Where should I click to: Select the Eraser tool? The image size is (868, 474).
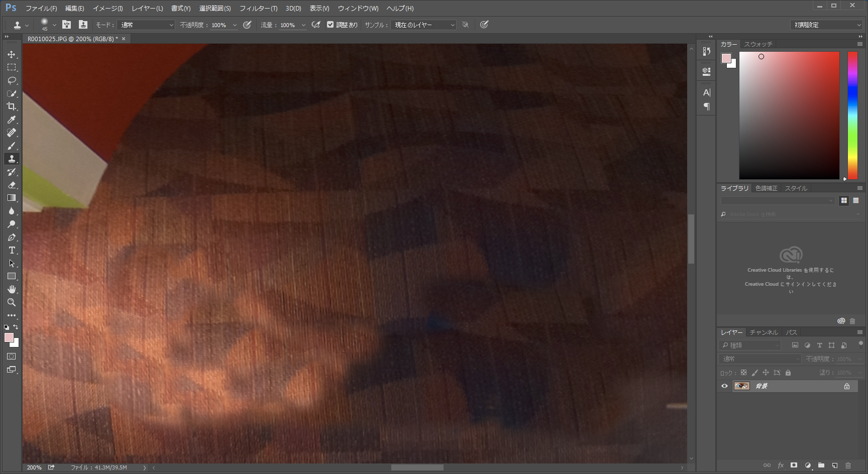pos(12,185)
